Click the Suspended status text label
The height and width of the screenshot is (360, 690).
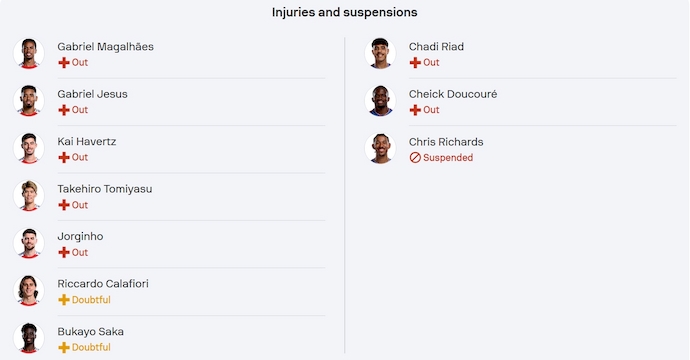(x=448, y=158)
